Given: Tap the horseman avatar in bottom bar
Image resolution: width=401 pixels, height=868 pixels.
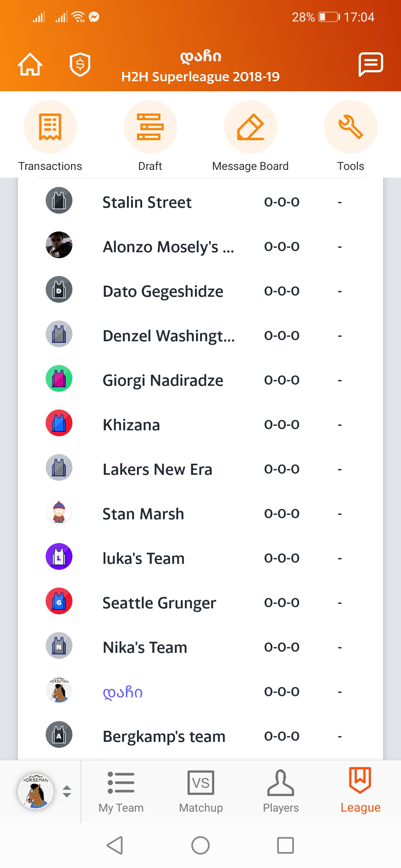Looking at the screenshot, I should pos(36,791).
